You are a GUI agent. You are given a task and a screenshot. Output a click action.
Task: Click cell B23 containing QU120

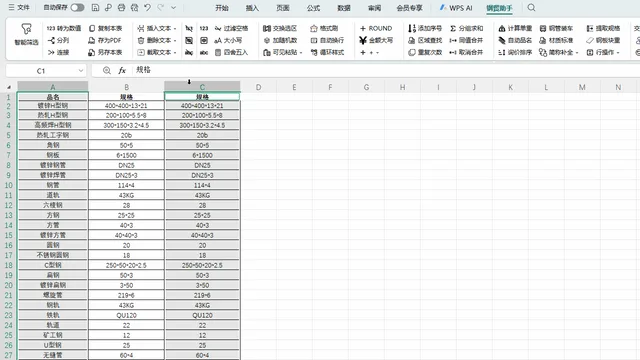[126, 315]
